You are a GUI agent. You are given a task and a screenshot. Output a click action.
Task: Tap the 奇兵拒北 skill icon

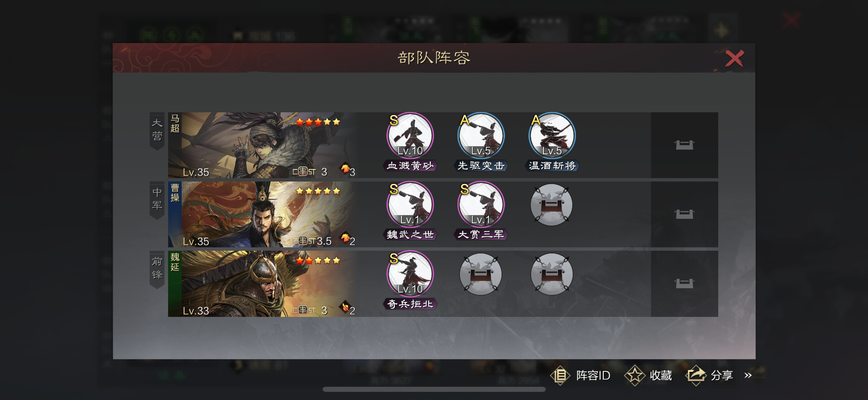tap(410, 274)
